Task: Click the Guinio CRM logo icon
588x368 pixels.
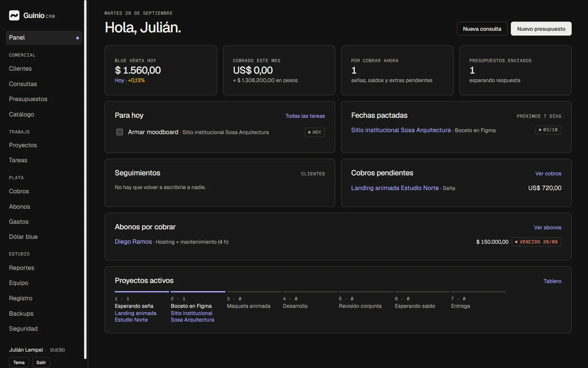Action: tap(14, 15)
